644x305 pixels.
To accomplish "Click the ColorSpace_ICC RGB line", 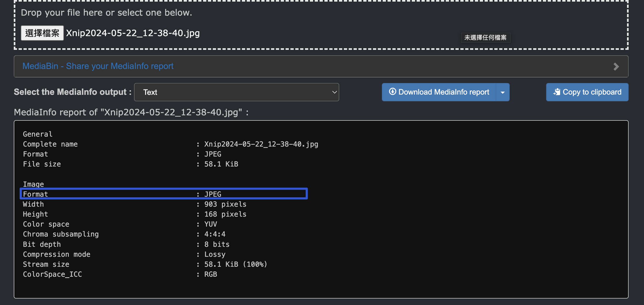I will [x=120, y=274].
